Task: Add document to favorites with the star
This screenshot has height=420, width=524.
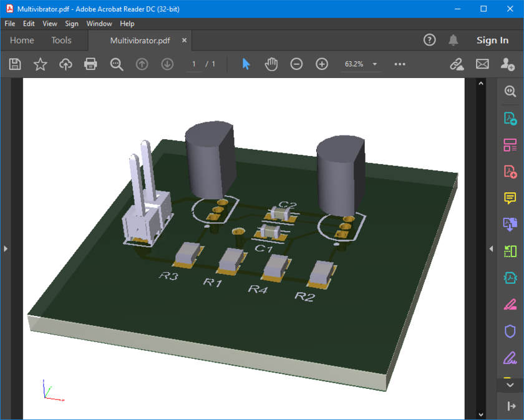Action: pyautogui.click(x=40, y=64)
